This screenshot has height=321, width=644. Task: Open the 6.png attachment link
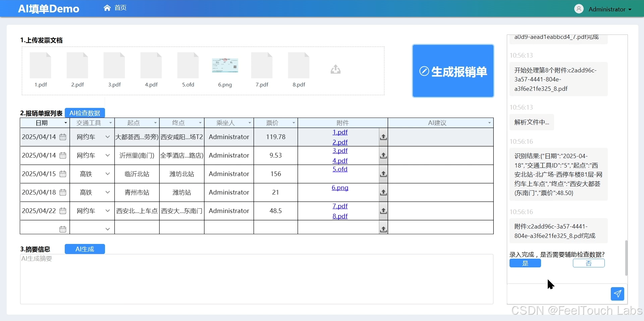tap(340, 188)
